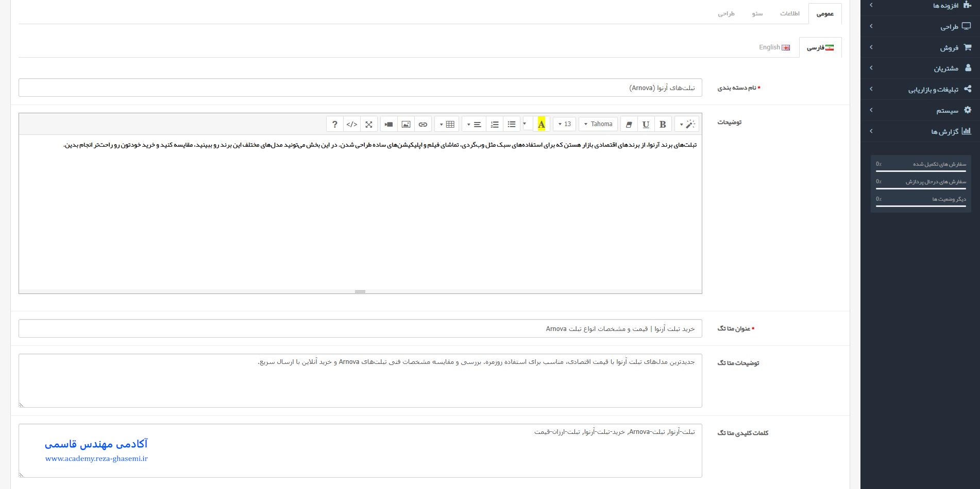Open the magic wand style dropdown

pos(687,124)
